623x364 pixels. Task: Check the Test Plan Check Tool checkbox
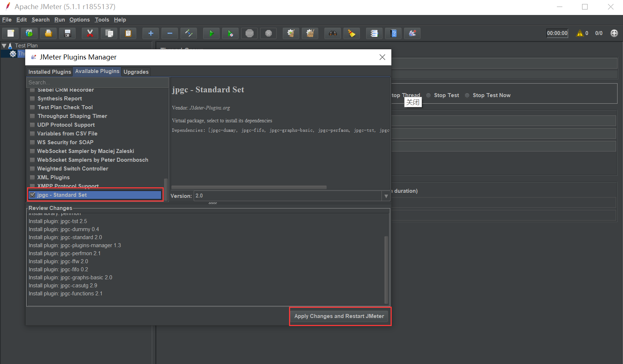point(33,107)
